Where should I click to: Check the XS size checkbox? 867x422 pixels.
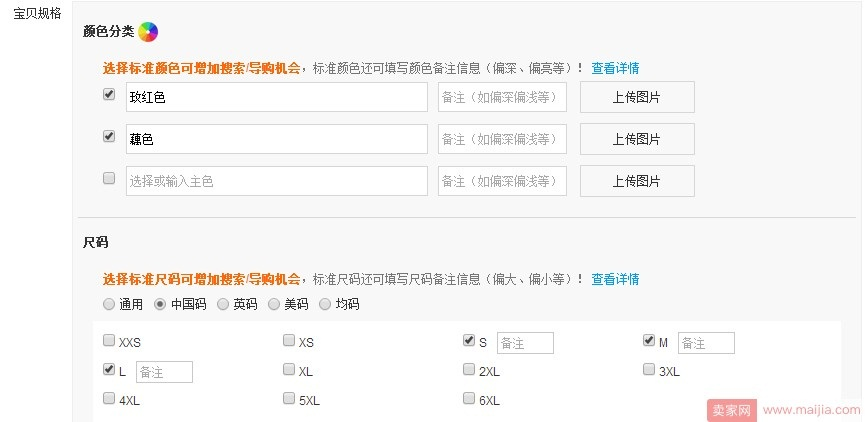tap(289, 340)
